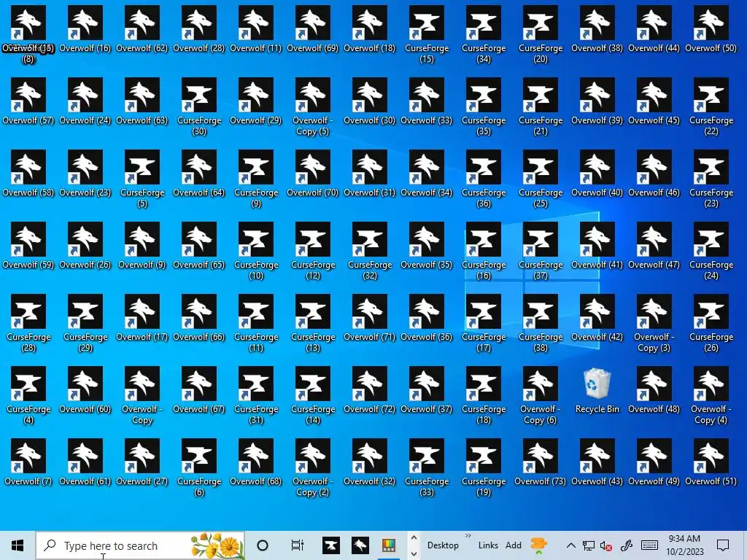Click the Overwolf (41) desktop icon

[597, 245]
